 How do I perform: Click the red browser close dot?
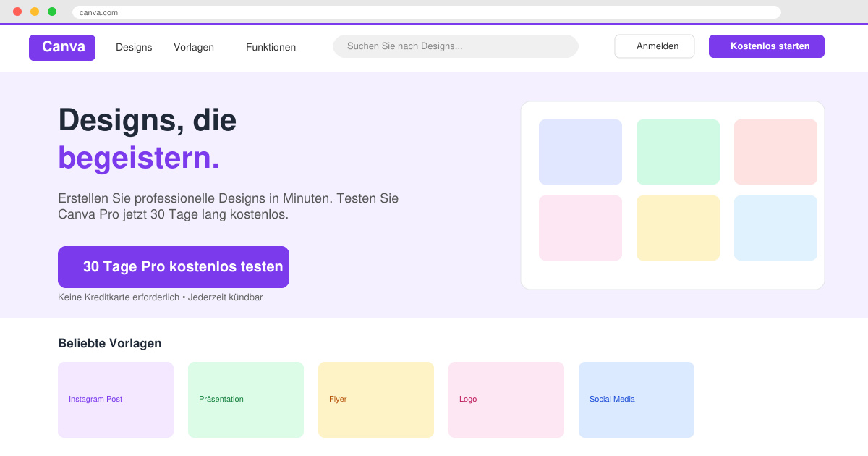(17, 12)
